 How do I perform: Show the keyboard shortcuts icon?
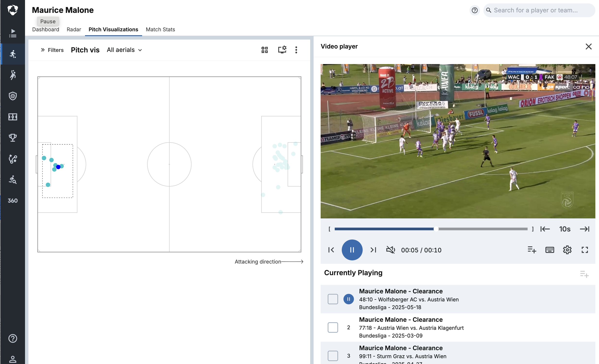pos(550,250)
